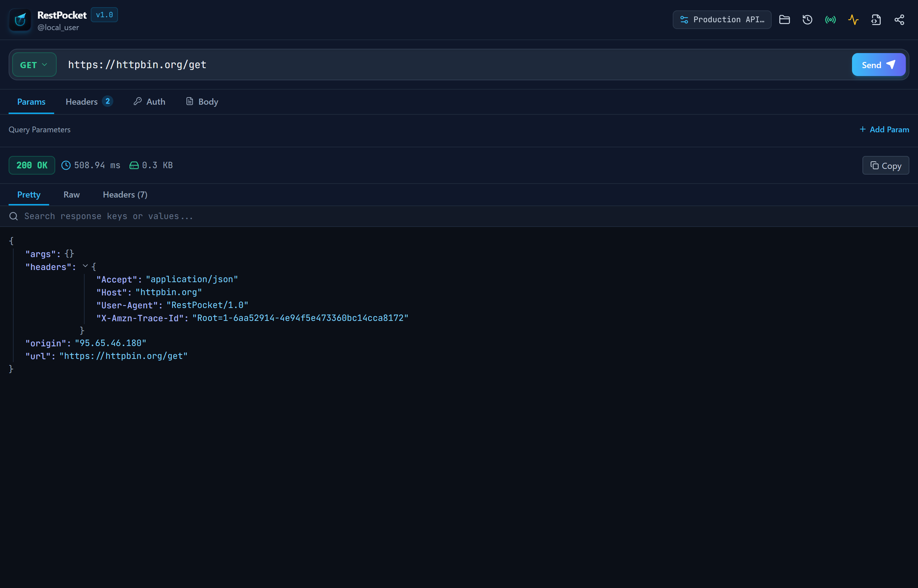918x588 pixels.
Task: Collapse the "headers" JSON node
Action: (85, 266)
